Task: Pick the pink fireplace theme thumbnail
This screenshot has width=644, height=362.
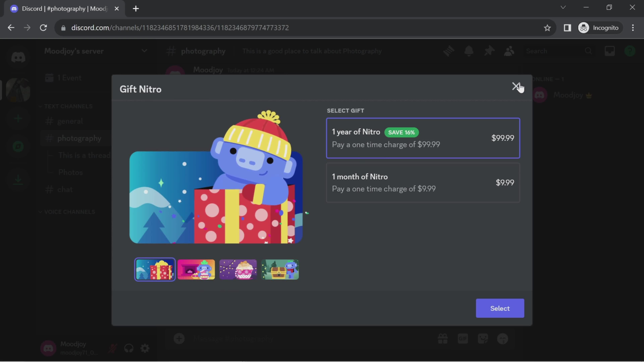Action: 196,269
